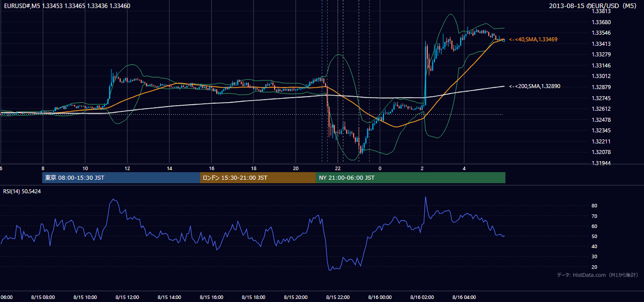The width and height of the screenshot is (644, 302).
Task: Click price axis value 1.32612
Action: [601, 109]
